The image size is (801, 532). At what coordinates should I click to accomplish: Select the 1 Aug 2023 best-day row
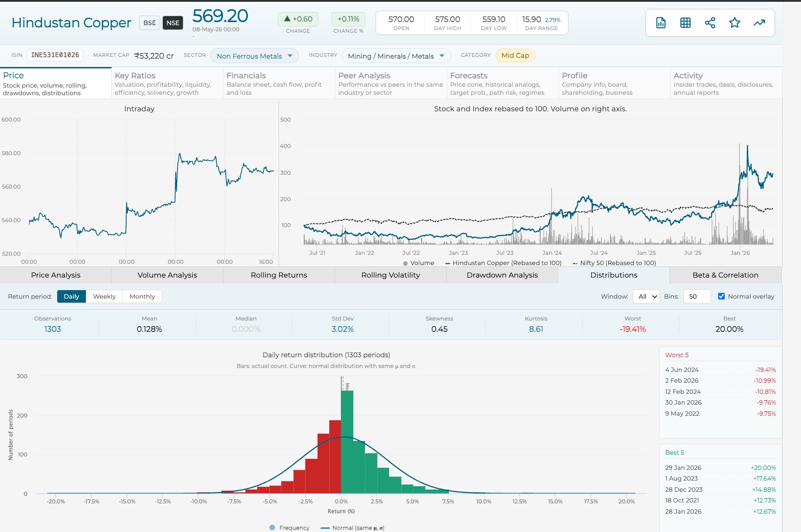click(720, 478)
